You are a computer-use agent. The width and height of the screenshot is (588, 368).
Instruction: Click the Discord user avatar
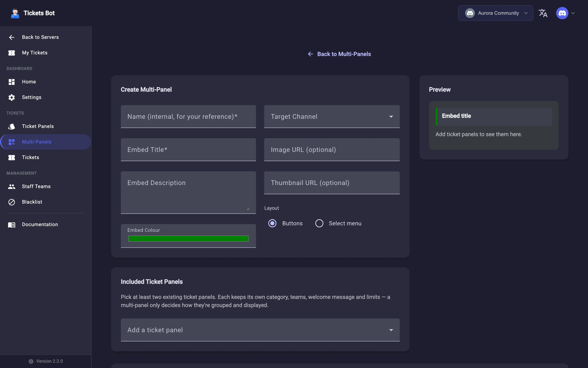(x=562, y=13)
